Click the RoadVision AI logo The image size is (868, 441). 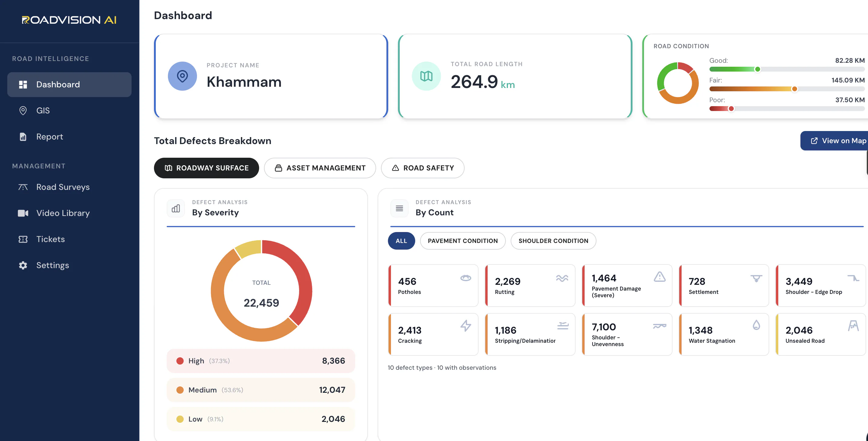[69, 20]
